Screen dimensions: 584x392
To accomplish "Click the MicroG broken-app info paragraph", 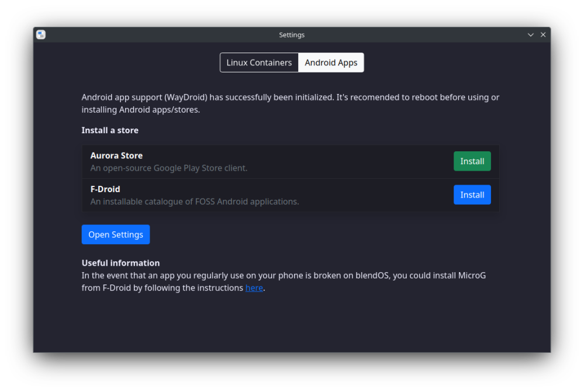I will [x=284, y=276].
